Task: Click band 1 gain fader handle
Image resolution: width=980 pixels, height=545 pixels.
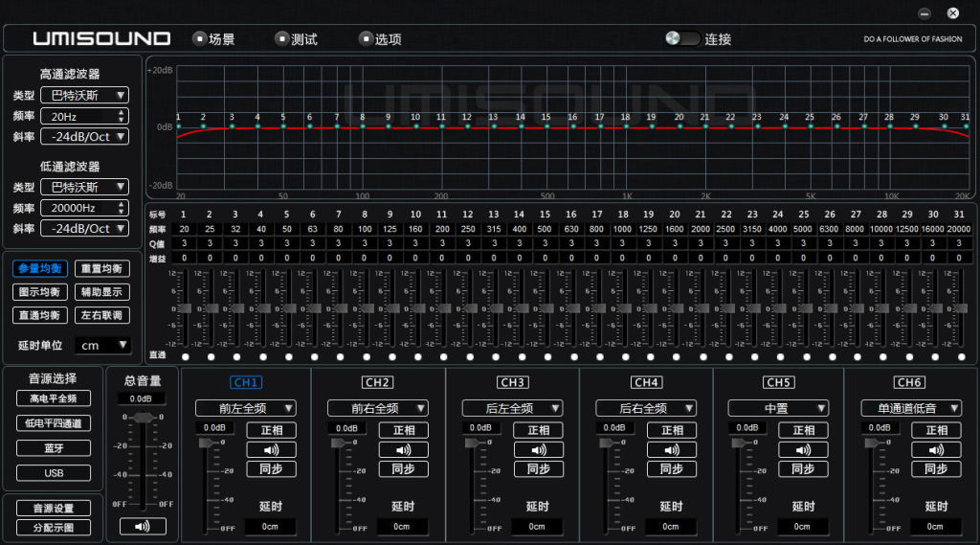Action: [185, 308]
